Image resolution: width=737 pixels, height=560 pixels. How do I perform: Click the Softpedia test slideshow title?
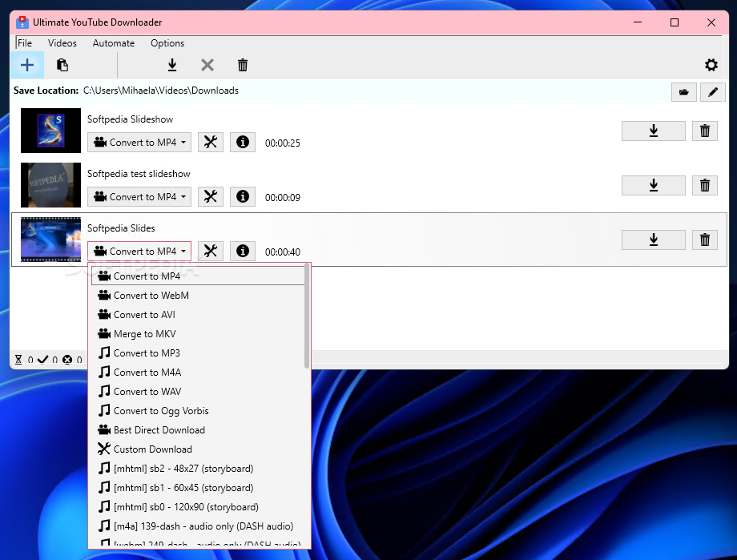[139, 174]
